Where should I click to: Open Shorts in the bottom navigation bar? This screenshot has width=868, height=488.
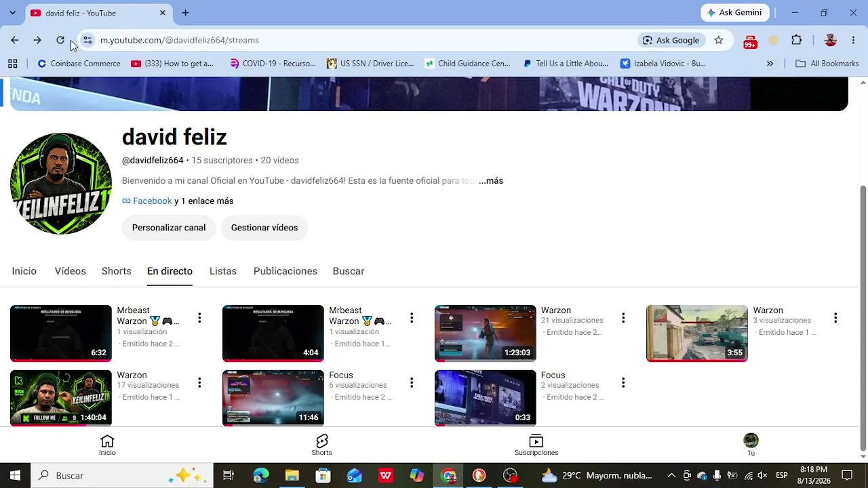tap(321, 445)
